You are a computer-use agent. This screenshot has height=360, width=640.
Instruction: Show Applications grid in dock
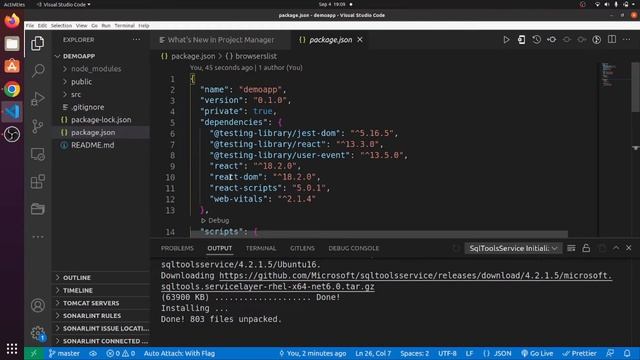pos(12,349)
